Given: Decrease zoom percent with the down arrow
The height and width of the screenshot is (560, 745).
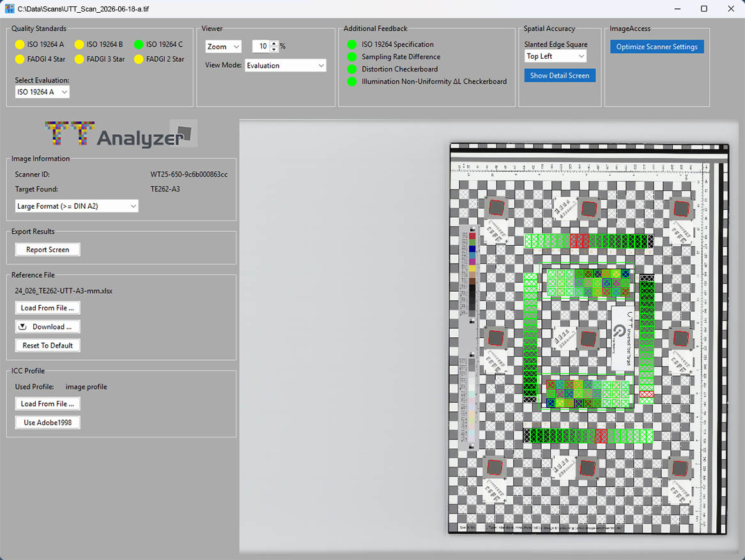Looking at the screenshot, I should coord(273,49).
